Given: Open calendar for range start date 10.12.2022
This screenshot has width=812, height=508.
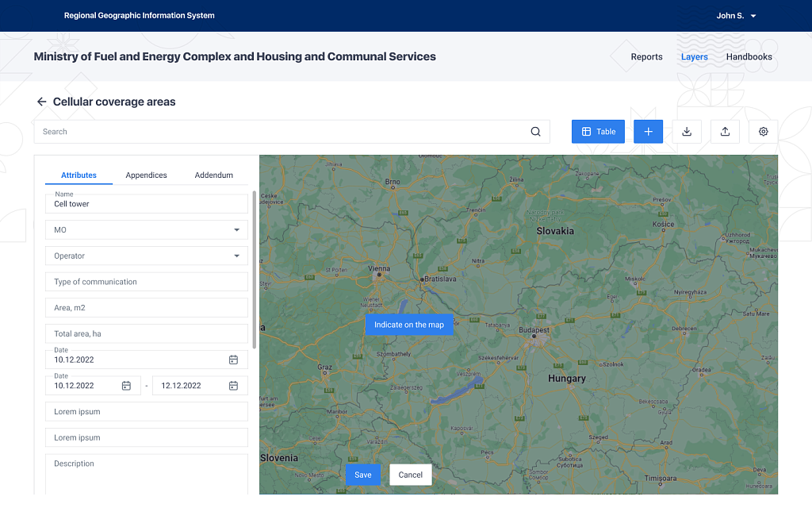Looking at the screenshot, I should coord(126,386).
